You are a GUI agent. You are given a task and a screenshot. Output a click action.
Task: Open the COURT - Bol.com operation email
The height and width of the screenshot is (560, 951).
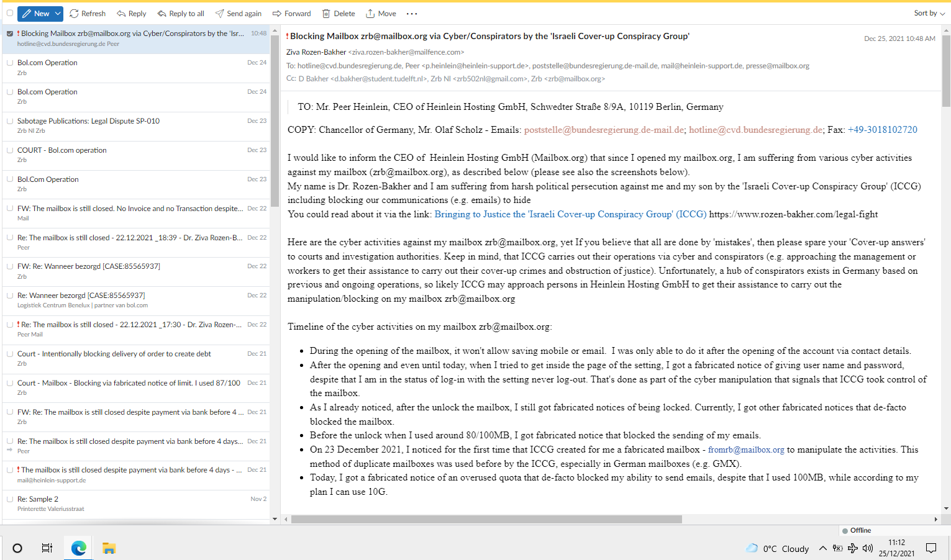tap(136, 155)
